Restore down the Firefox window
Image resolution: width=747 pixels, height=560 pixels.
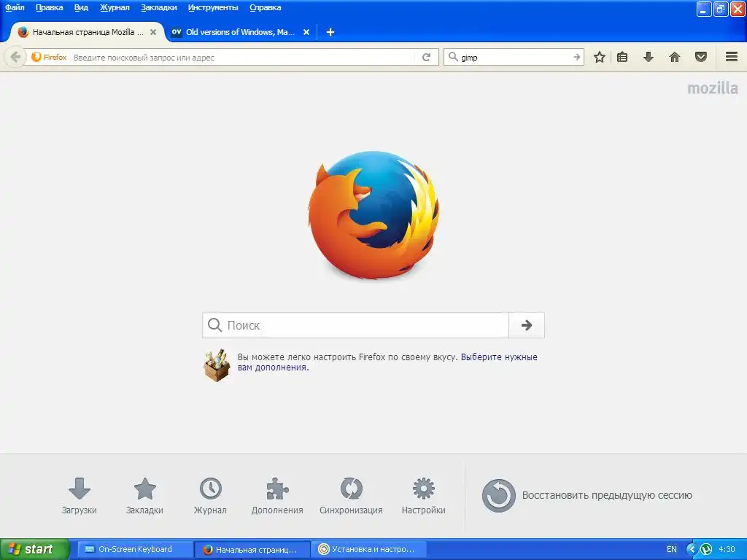[x=720, y=9]
